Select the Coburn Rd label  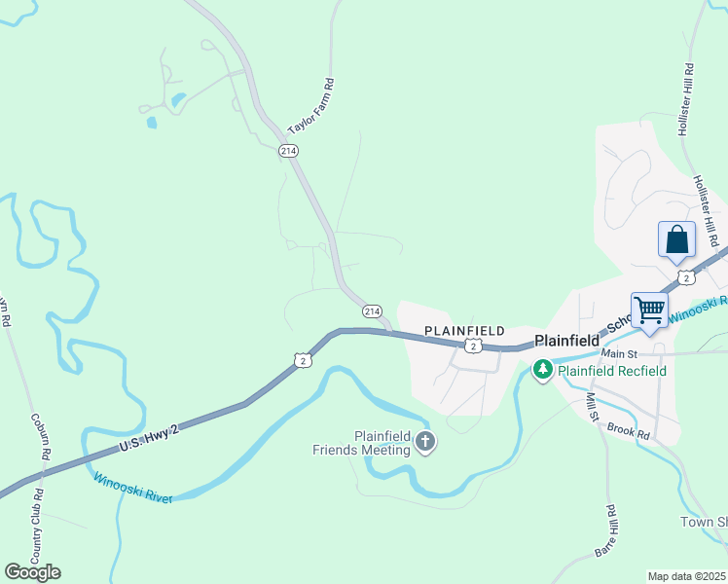click(41, 436)
